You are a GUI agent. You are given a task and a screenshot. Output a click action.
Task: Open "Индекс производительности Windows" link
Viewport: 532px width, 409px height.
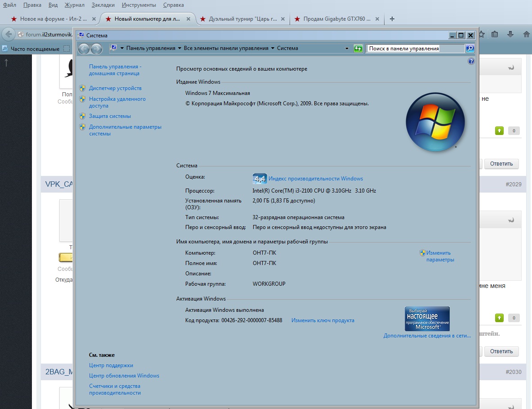coord(316,179)
